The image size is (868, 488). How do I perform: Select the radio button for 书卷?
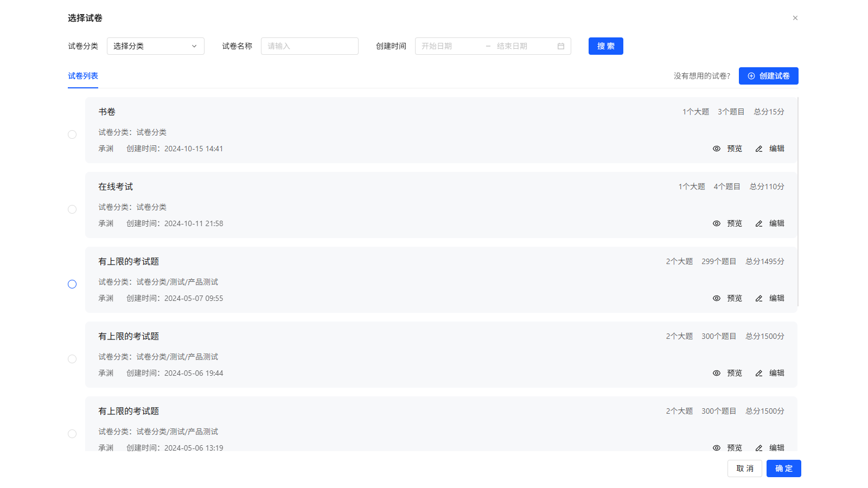click(x=72, y=134)
